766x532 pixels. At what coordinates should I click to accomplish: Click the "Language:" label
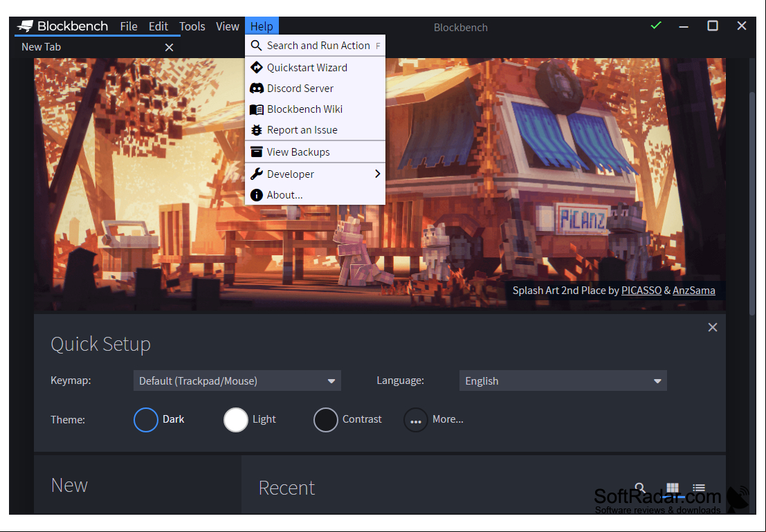point(400,380)
